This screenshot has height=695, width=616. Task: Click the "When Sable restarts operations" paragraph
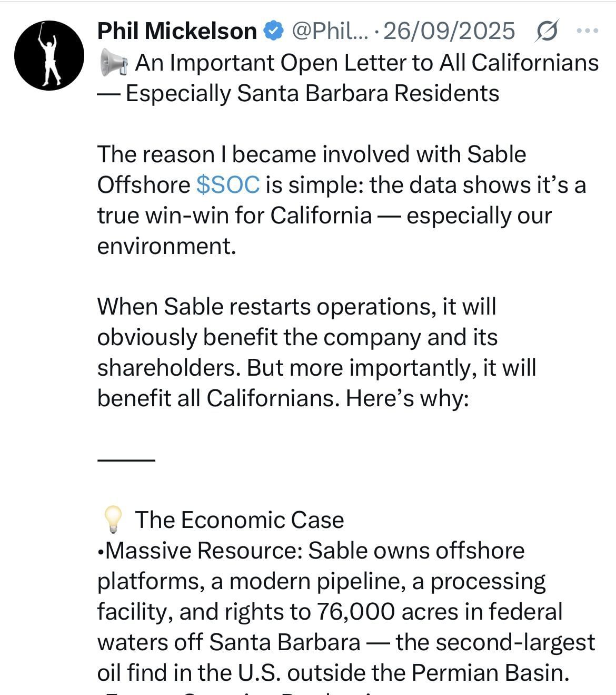click(296, 307)
